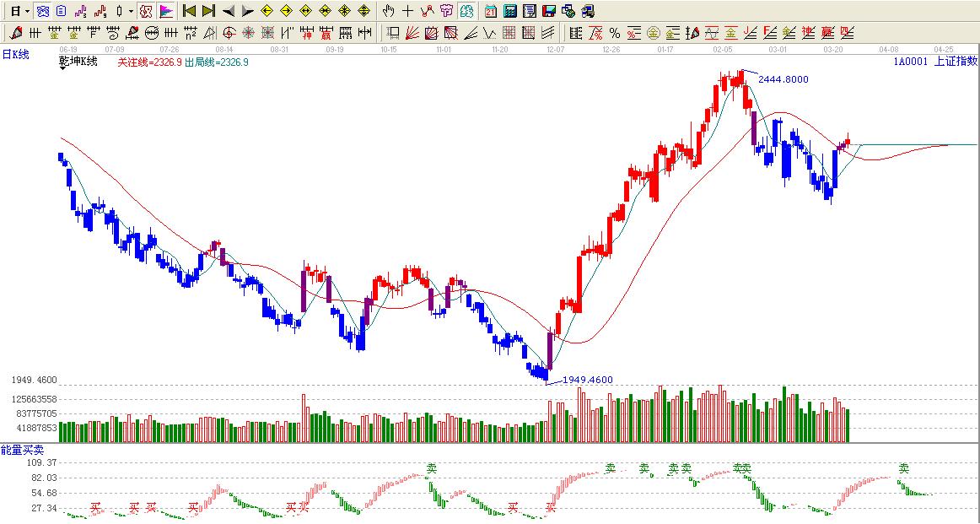The width and height of the screenshot is (980, 524).
Task: Click the save disk icon in toolbar
Action: pyautogui.click(x=549, y=11)
